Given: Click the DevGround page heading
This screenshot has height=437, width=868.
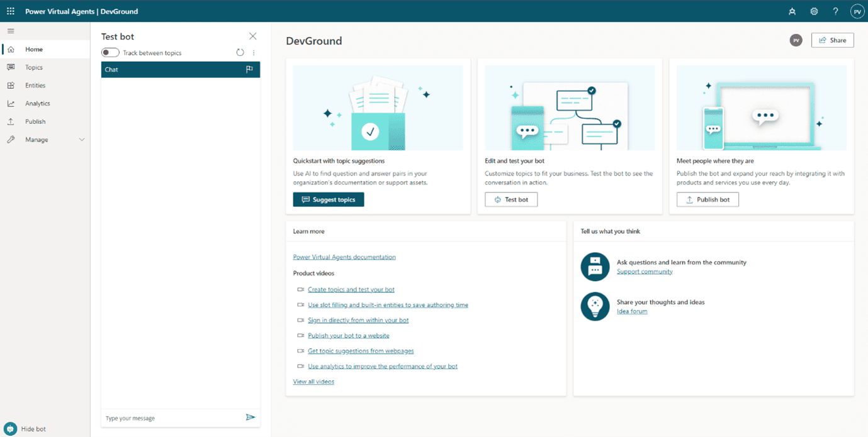Looking at the screenshot, I should pyautogui.click(x=314, y=41).
